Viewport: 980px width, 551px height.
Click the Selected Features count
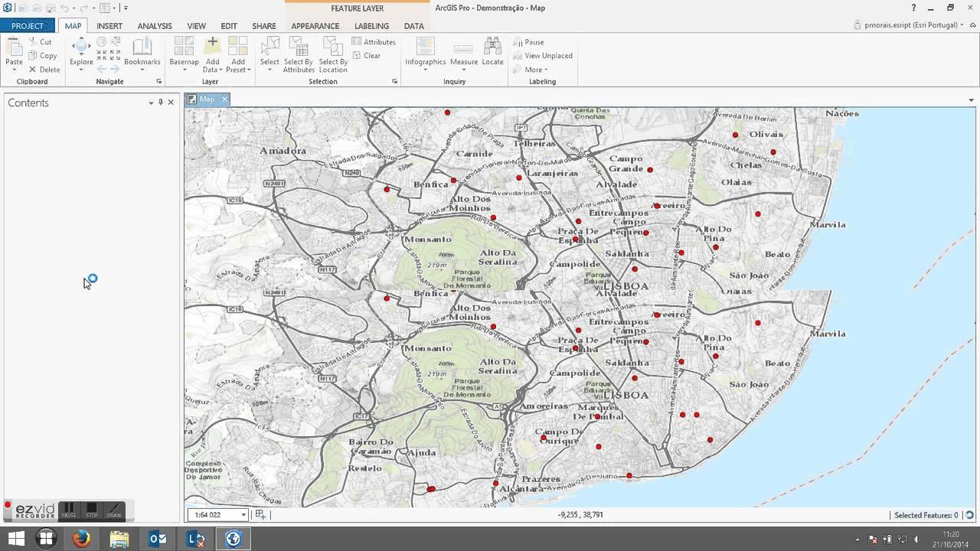point(926,515)
